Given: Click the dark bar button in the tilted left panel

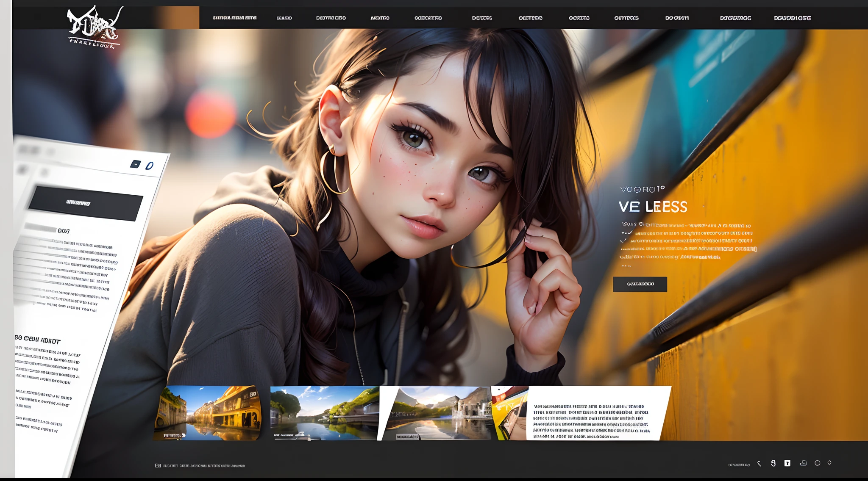Looking at the screenshot, I should (86, 203).
